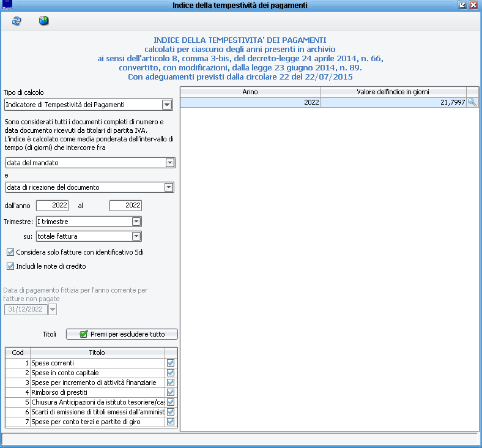Uncheck 'Includi le note di credito'

pos(10,266)
